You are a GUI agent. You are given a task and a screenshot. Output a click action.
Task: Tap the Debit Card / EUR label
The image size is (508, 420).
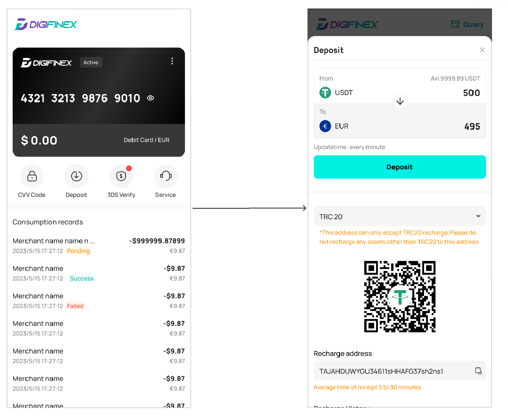click(x=146, y=140)
